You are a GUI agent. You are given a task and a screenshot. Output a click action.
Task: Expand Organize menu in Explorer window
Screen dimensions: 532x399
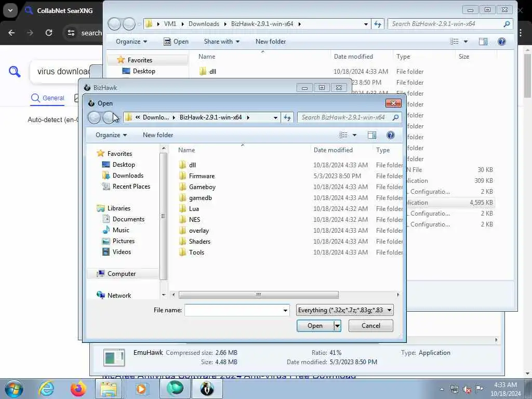click(x=131, y=42)
